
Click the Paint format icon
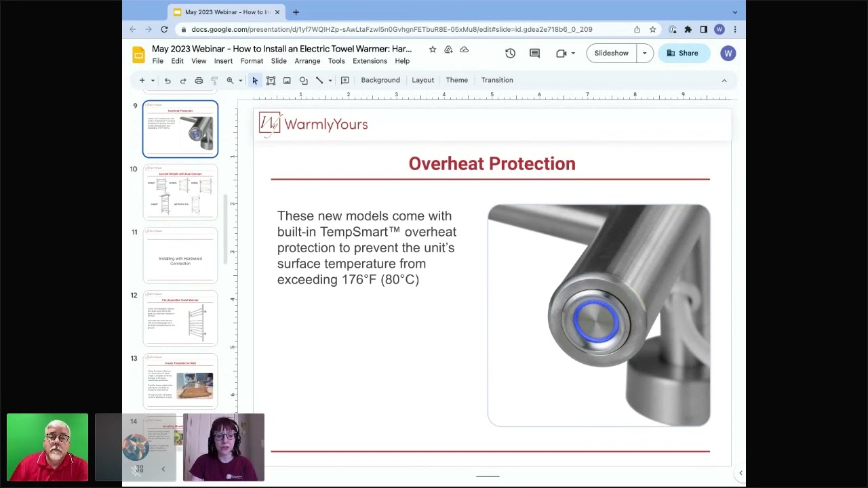214,80
